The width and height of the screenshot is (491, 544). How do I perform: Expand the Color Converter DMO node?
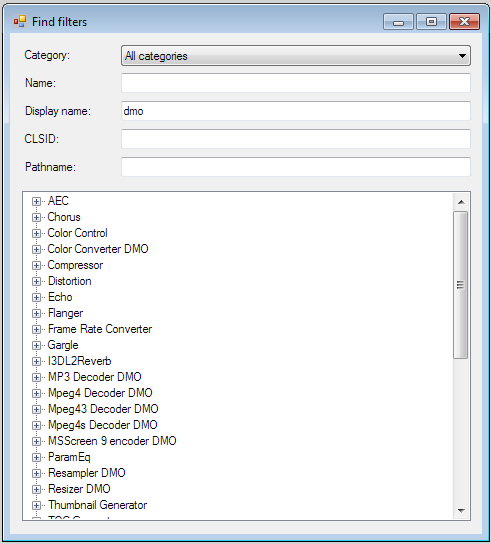36,249
